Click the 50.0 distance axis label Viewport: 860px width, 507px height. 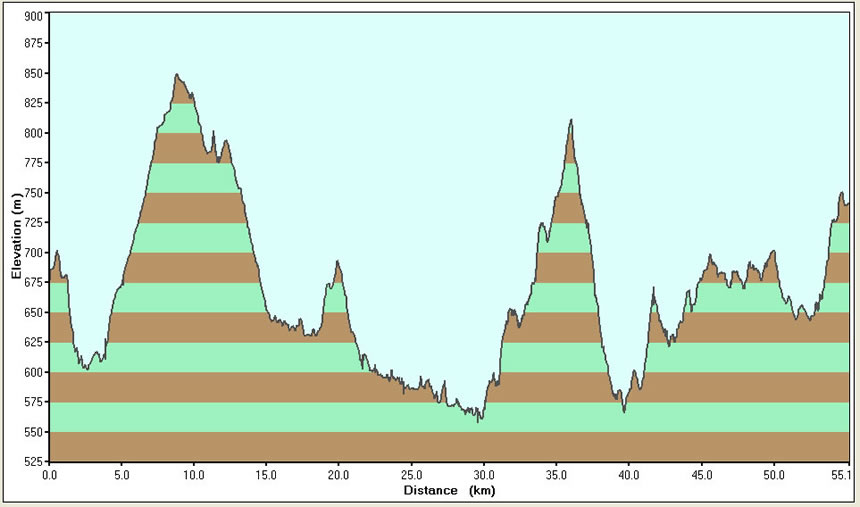(x=773, y=475)
